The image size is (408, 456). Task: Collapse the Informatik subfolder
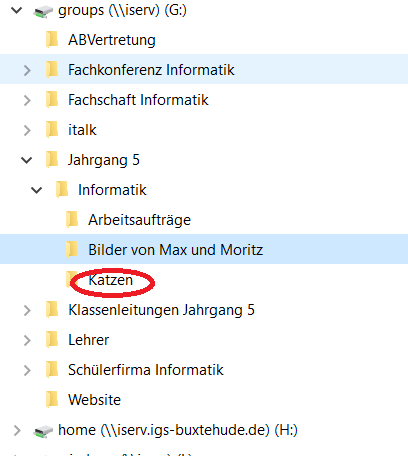click(x=36, y=190)
